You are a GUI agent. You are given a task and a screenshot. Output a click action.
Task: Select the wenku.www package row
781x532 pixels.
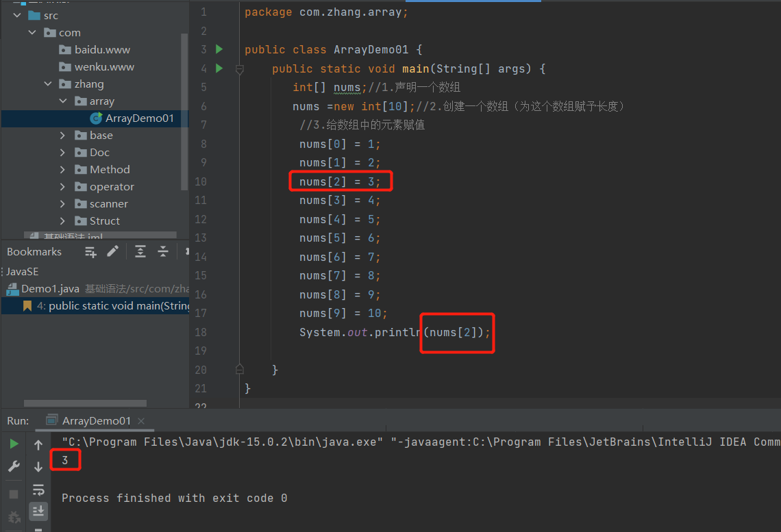(95, 66)
